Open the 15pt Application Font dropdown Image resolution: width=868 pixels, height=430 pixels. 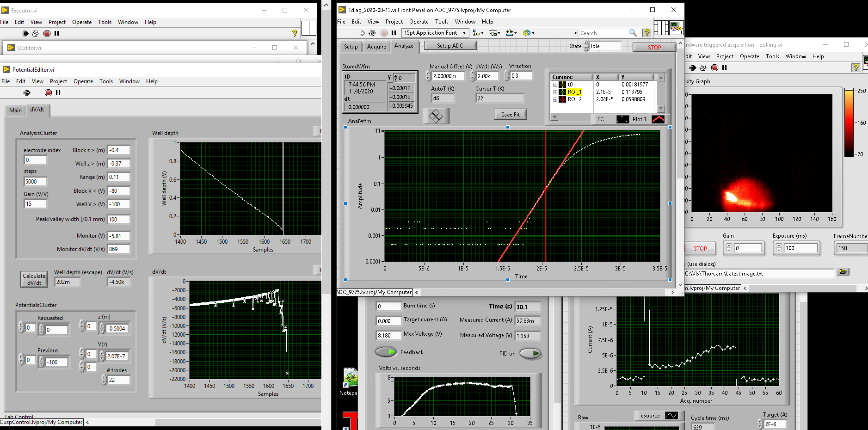[x=435, y=33]
